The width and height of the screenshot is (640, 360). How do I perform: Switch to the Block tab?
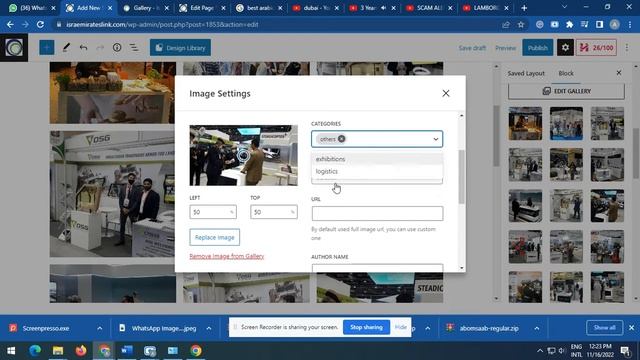click(566, 73)
